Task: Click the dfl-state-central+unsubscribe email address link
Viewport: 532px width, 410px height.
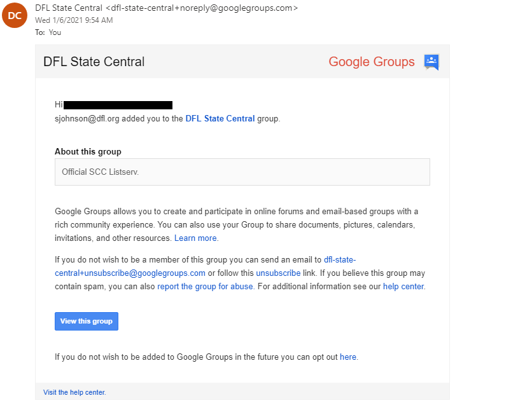Action: [x=130, y=273]
